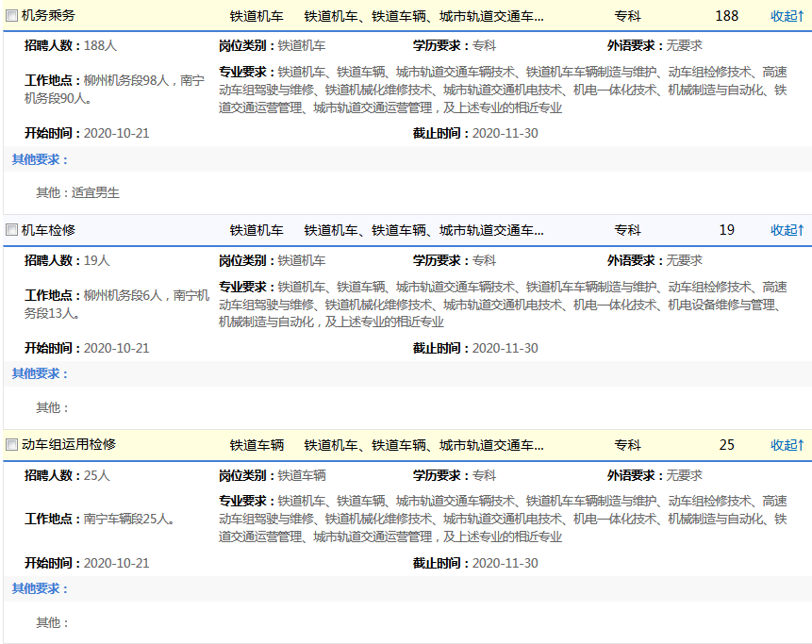
Task: Click the 动车组运用检修 position name
Action: click(68, 445)
